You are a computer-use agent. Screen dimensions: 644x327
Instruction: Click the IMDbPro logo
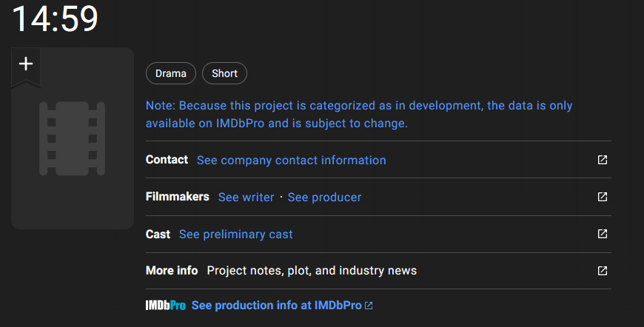point(166,306)
